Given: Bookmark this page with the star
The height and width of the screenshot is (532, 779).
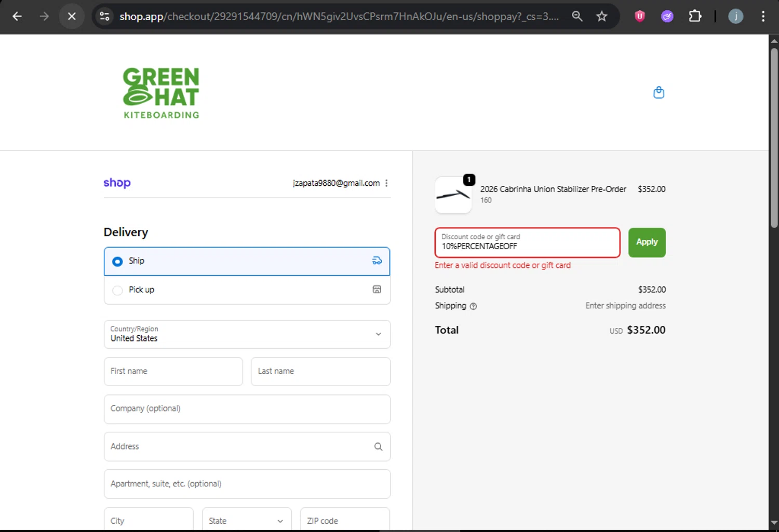Looking at the screenshot, I should (x=602, y=17).
